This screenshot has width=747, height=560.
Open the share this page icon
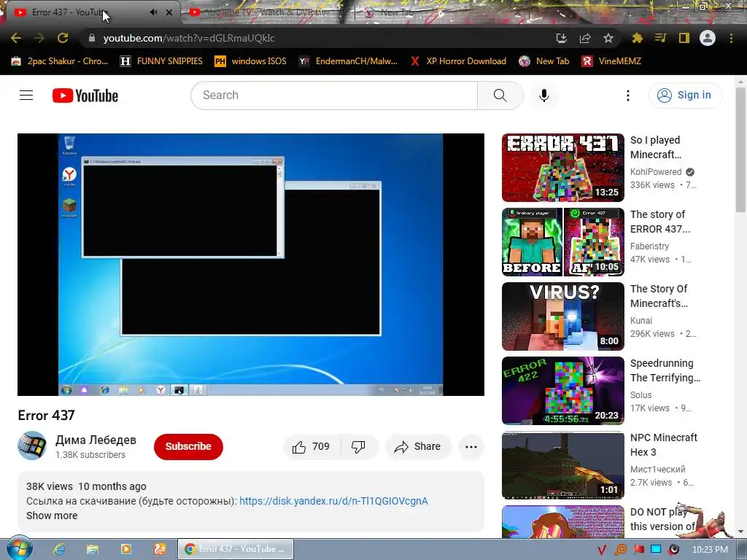tap(585, 38)
